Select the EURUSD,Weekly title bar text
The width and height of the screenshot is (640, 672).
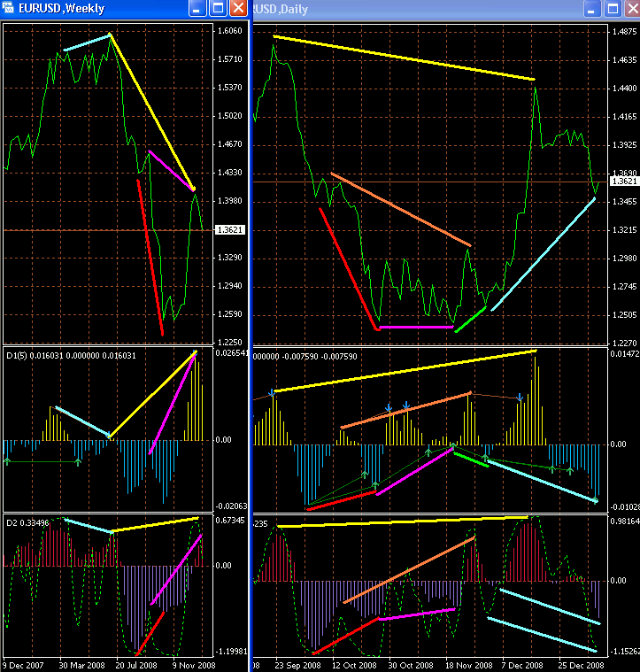pos(62,9)
